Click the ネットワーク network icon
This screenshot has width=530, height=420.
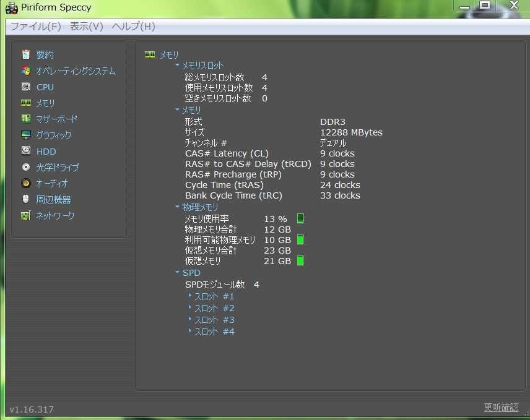pos(26,215)
